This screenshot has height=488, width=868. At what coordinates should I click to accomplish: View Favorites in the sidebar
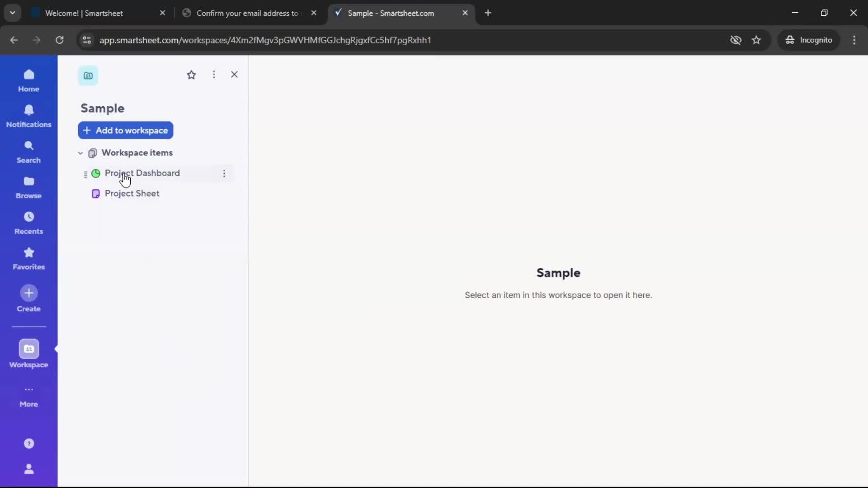coord(28,258)
